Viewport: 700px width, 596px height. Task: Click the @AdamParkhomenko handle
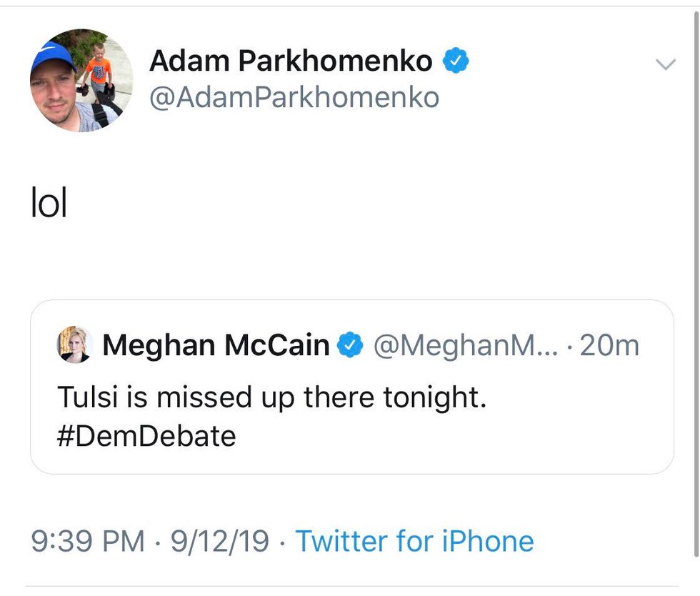tap(293, 97)
